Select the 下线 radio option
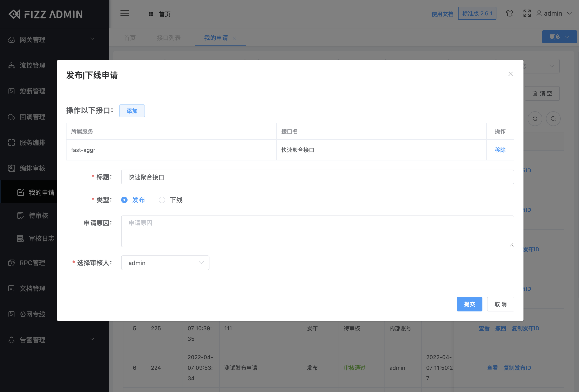Viewport: 579px width, 392px height. pos(162,200)
